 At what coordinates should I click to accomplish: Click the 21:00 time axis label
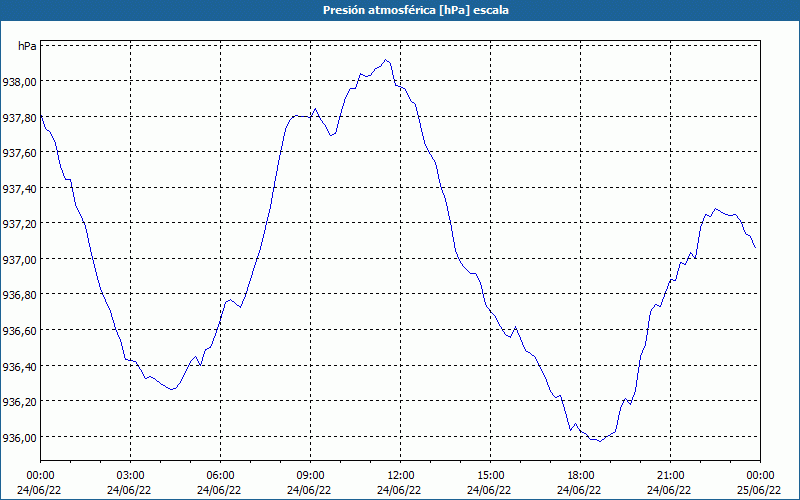(670, 476)
